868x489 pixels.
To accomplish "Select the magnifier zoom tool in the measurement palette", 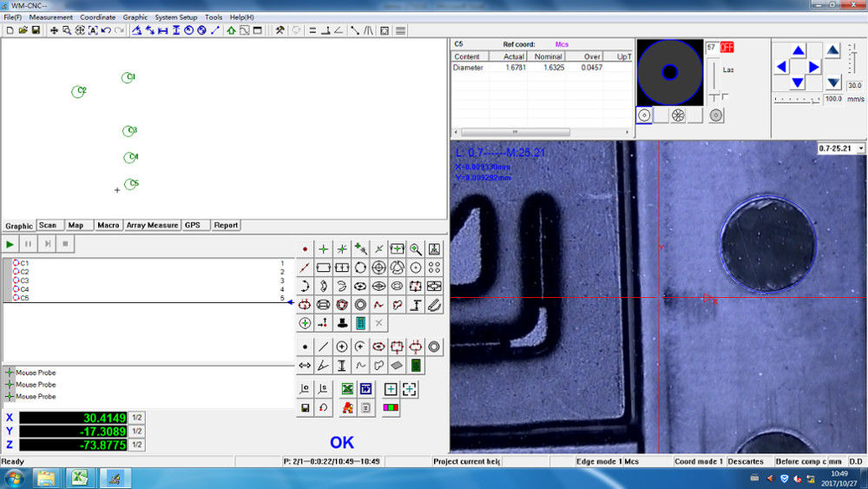I will coord(416,249).
